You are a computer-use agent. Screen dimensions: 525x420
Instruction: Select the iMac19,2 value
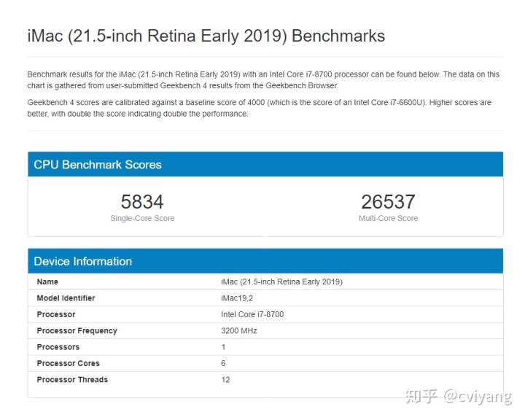[237, 298]
